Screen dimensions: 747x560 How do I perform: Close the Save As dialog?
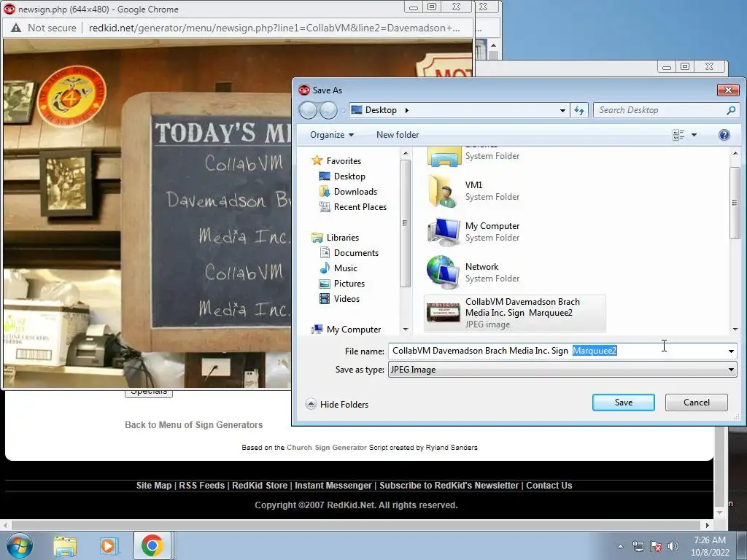click(728, 90)
